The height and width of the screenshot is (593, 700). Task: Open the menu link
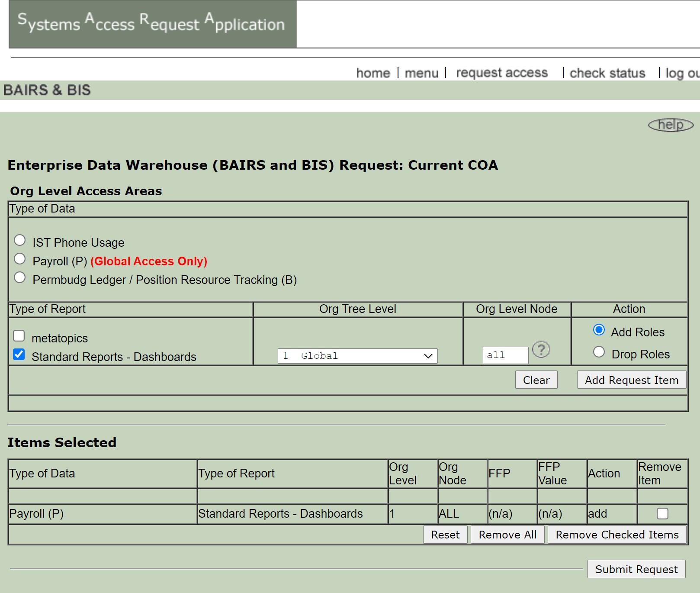coord(422,73)
